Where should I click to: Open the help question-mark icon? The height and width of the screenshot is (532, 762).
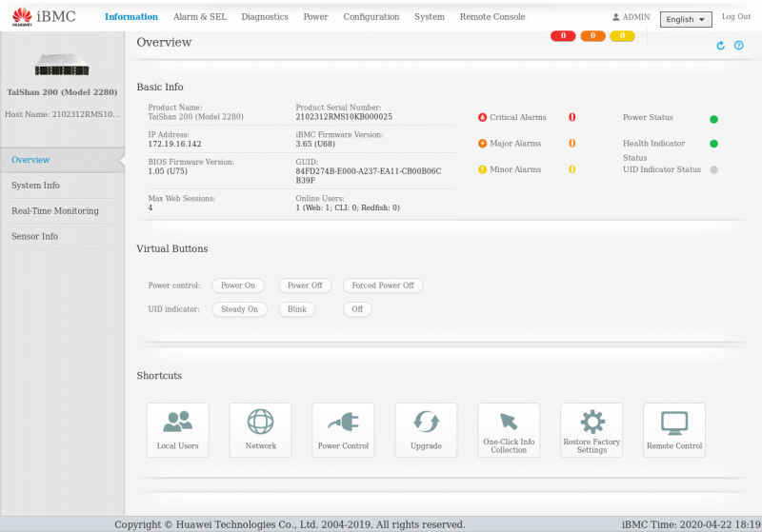click(739, 45)
